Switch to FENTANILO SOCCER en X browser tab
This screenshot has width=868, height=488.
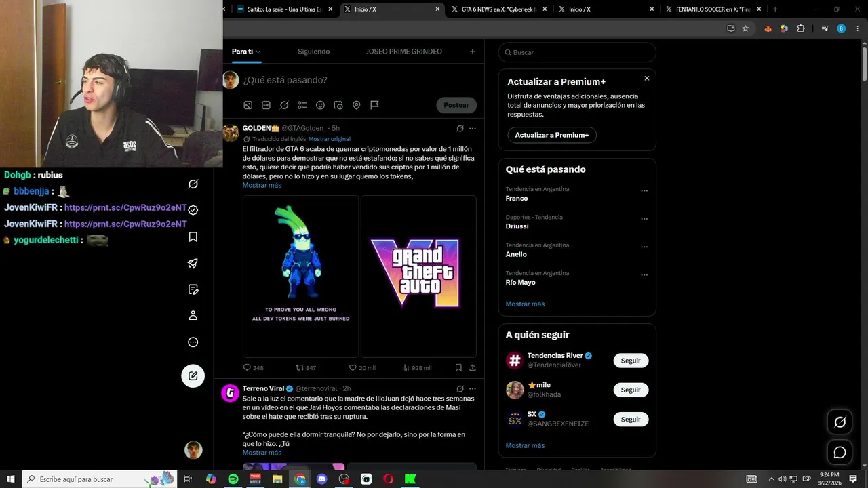coord(713,9)
